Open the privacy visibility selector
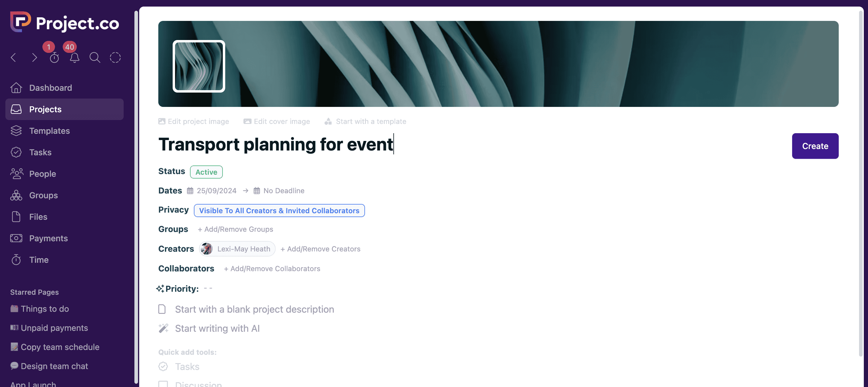Viewport: 868px width, 387px height. (279, 211)
